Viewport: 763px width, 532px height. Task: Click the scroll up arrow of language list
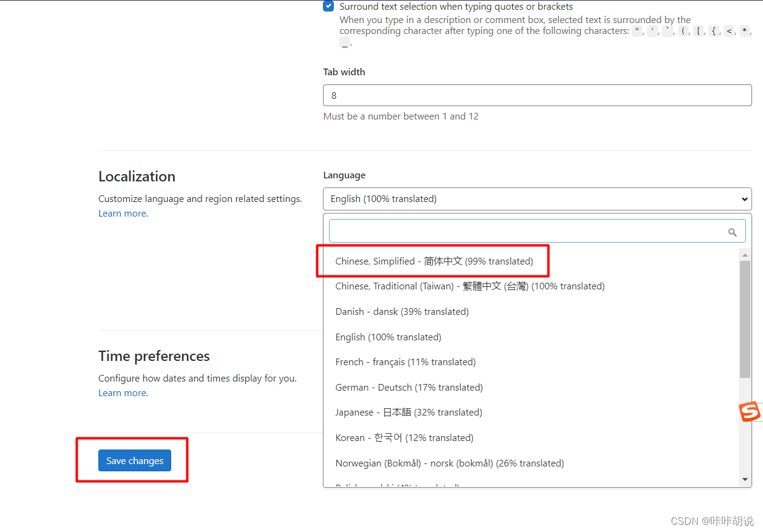pyautogui.click(x=745, y=254)
